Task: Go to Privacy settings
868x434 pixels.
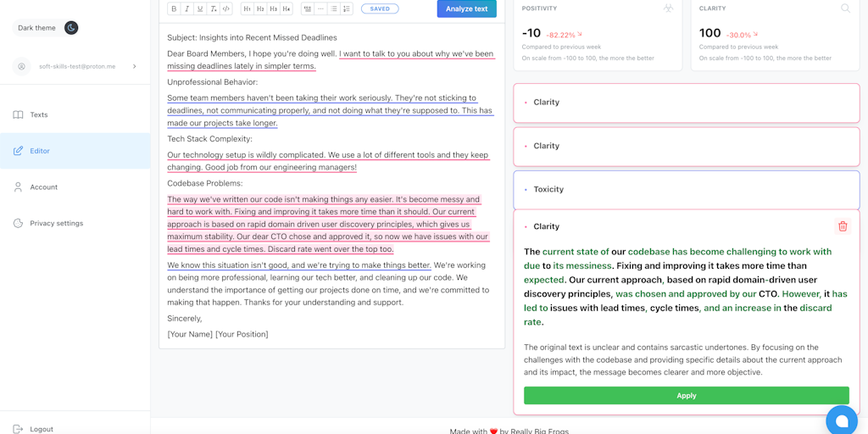Action: 56,224
